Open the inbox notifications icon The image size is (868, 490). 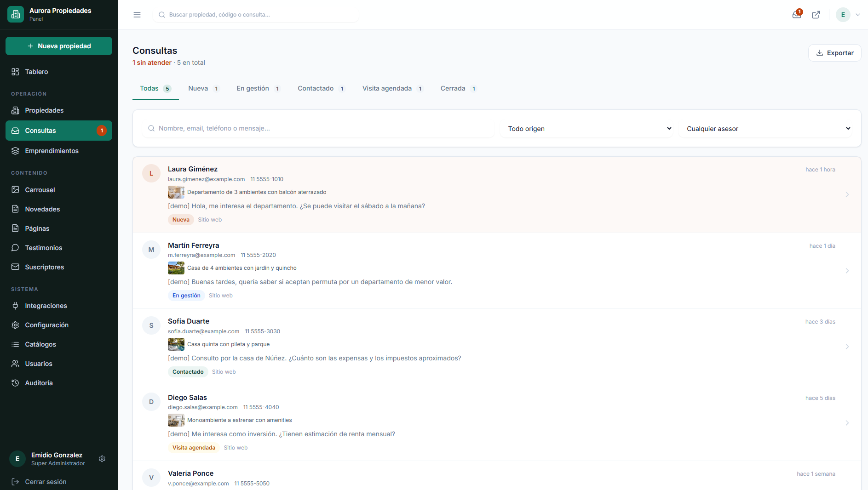pos(797,15)
